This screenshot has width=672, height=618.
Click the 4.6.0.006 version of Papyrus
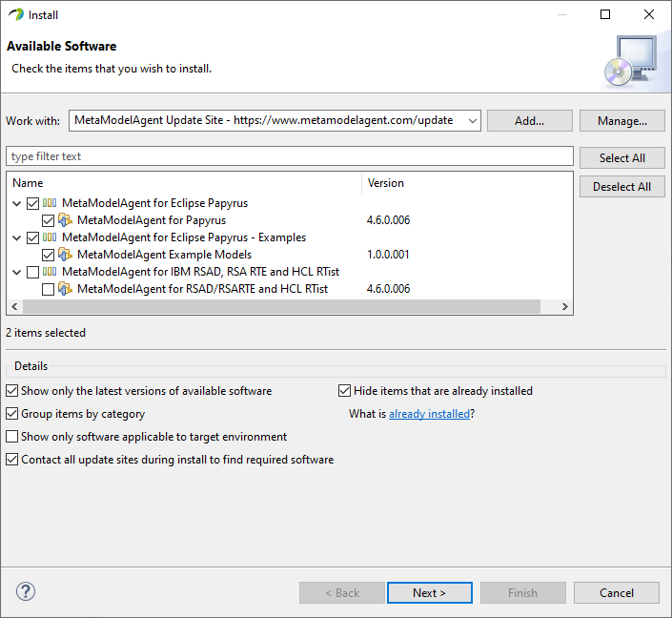point(388,220)
